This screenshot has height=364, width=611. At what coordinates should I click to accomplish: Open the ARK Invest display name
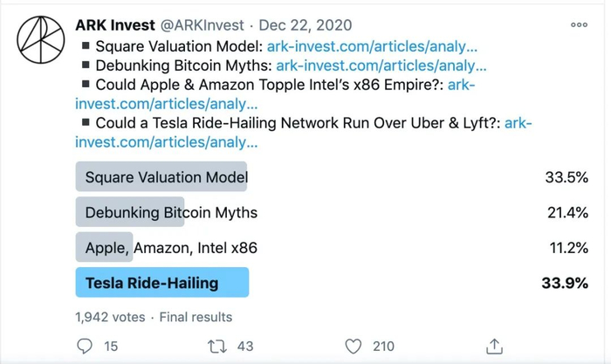tap(126, 25)
